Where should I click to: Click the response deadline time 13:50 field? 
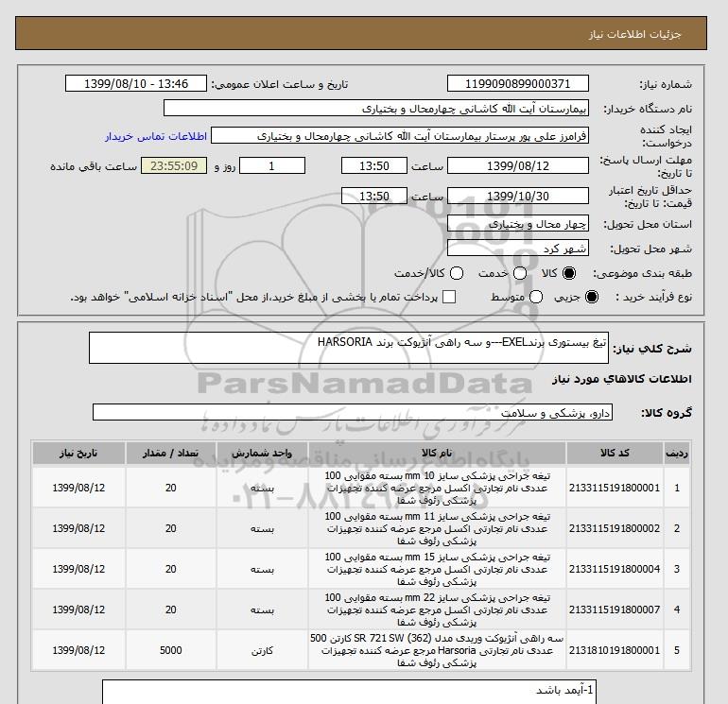tap(373, 165)
